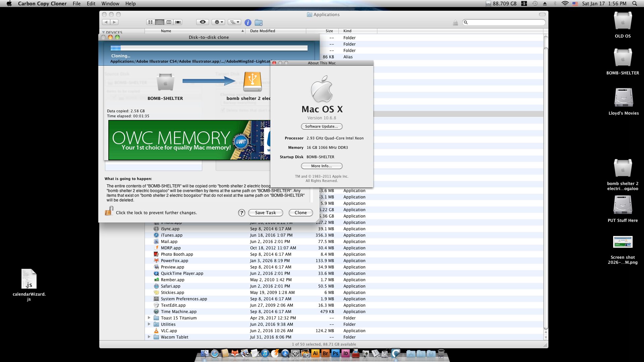Launch Illustrator from the Dock
Image resolution: width=644 pixels, height=362 pixels.
315,353
